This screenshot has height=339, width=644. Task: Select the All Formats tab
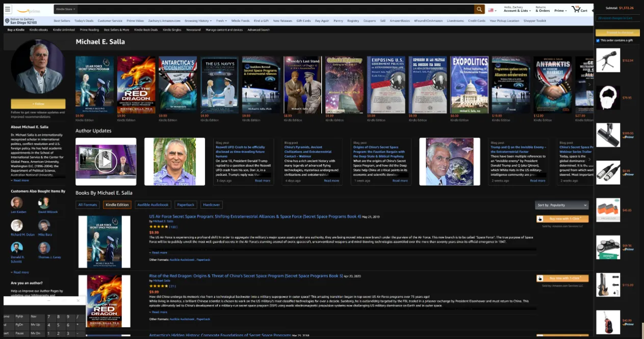pyautogui.click(x=87, y=204)
